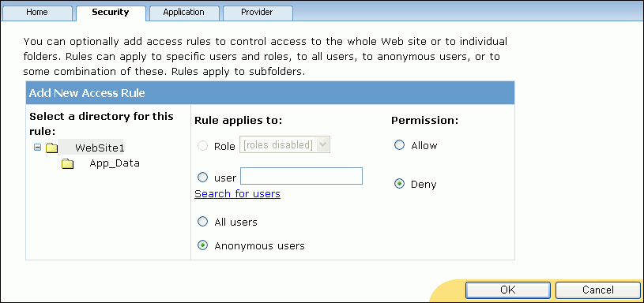Confirm the rule with OK
Screen dimensions: 644x303
click(507, 290)
